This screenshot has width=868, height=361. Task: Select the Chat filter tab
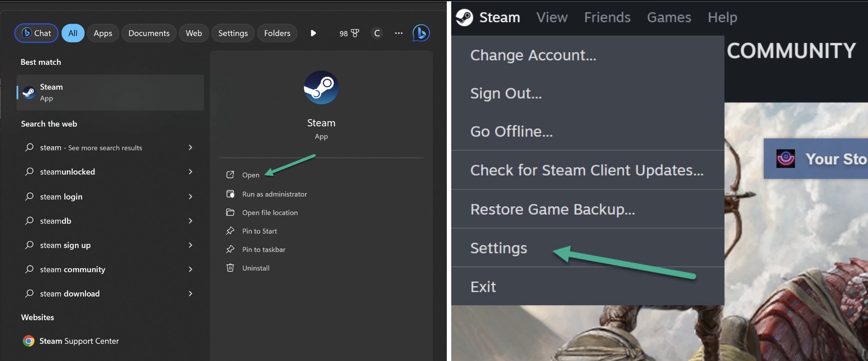(36, 33)
